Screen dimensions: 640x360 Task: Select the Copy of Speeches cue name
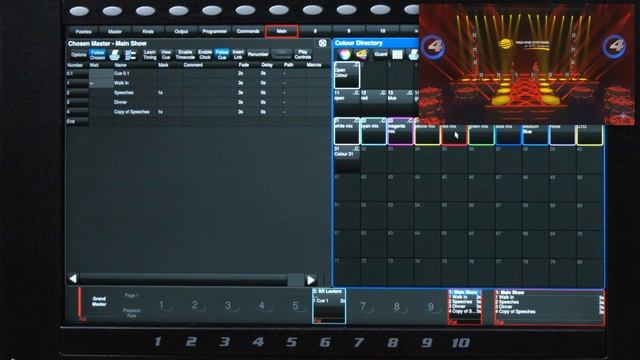[x=135, y=112]
